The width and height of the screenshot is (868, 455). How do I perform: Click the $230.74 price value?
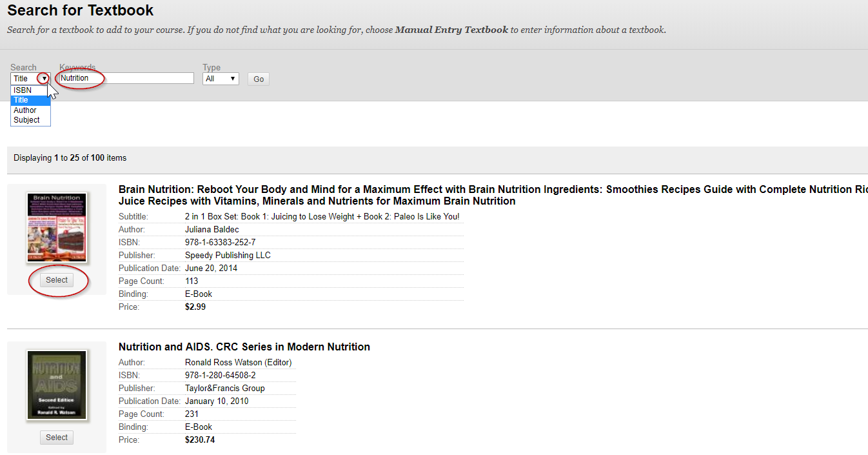(200, 440)
